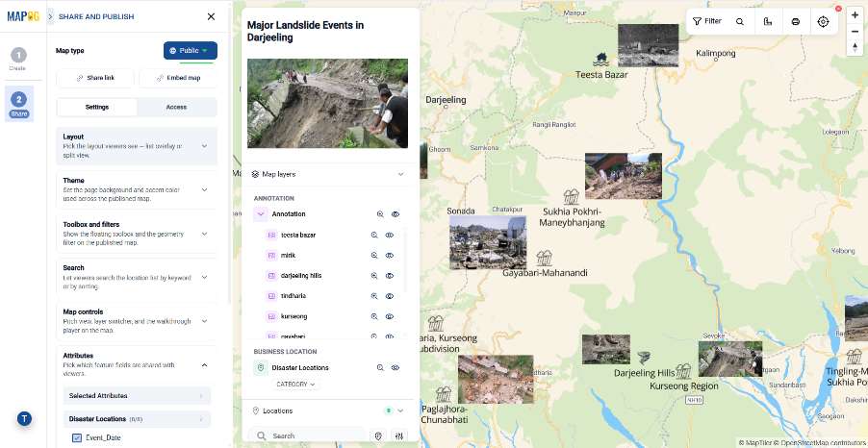Open the measure tool icon in toolbar
Screen dimensions: 868x448
point(767,21)
